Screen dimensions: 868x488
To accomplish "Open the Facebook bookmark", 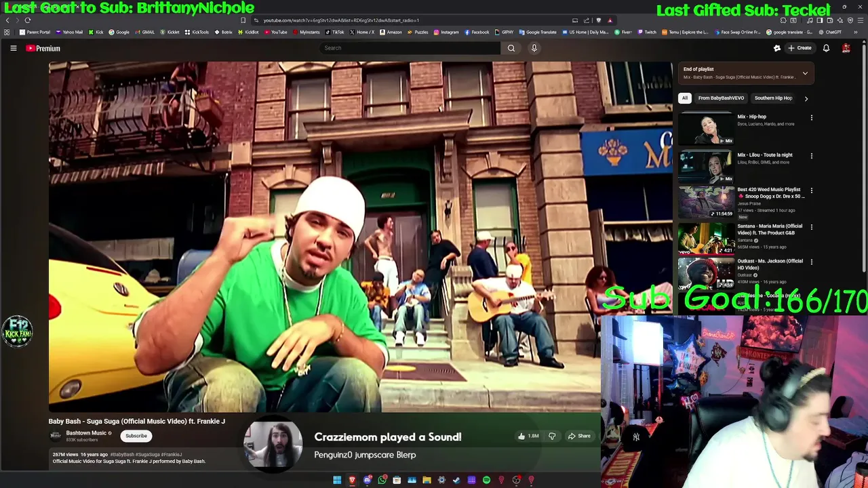I will (x=477, y=32).
